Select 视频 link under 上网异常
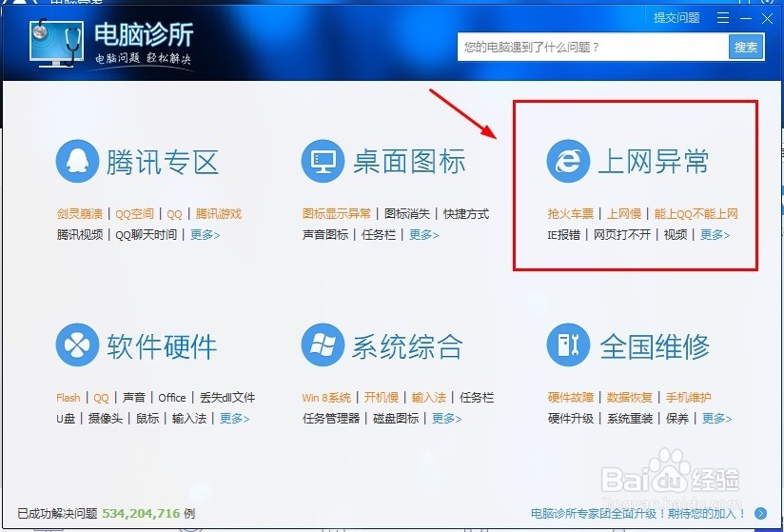784x532 pixels. point(676,234)
